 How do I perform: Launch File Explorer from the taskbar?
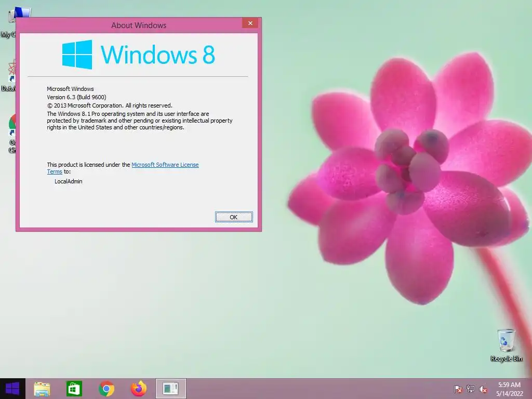tap(42, 389)
